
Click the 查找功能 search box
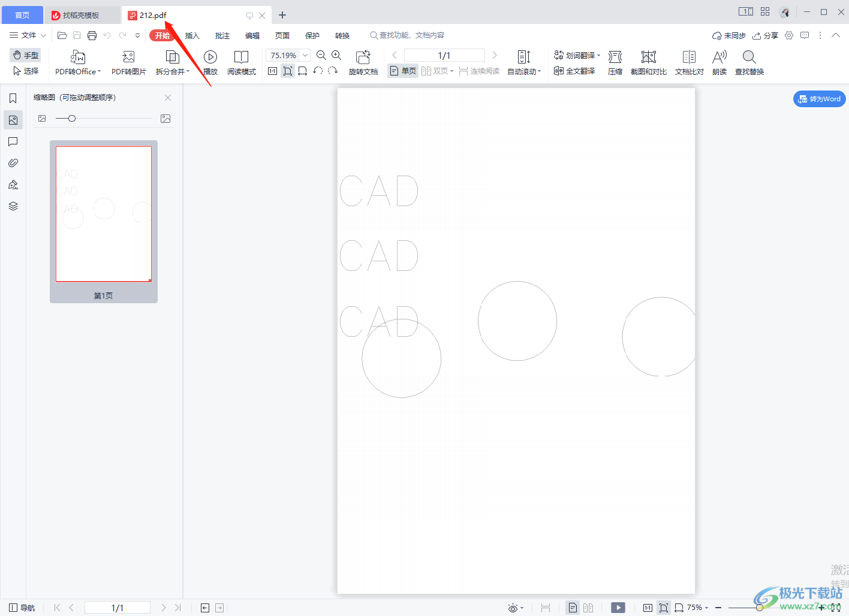pyautogui.click(x=408, y=35)
